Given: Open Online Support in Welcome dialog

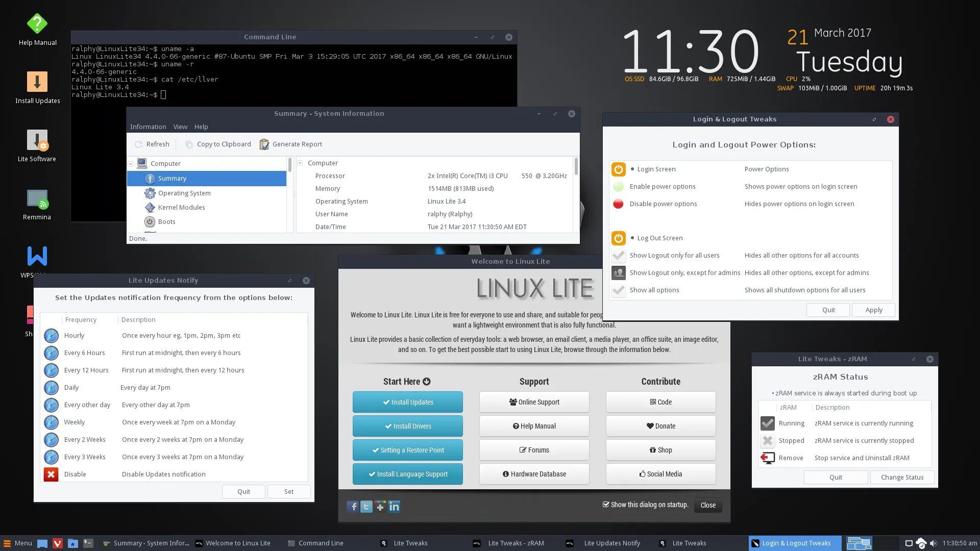Looking at the screenshot, I should pyautogui.click(x=534, y=403).
